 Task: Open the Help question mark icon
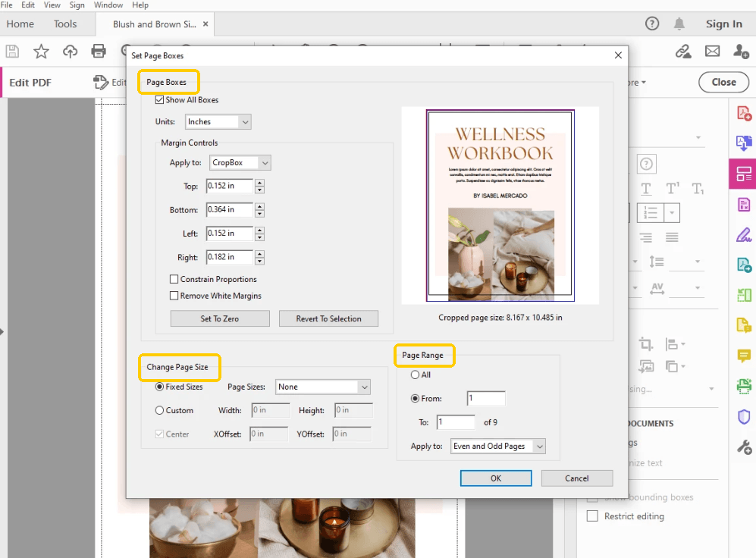(x=652, y=24)
